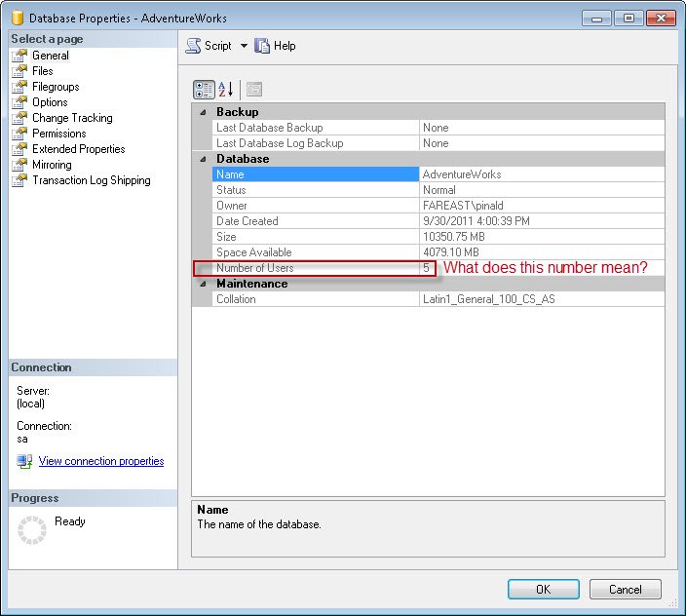686x616 pixels.
Task: Click the Help button label
Action: coord(285,46)
